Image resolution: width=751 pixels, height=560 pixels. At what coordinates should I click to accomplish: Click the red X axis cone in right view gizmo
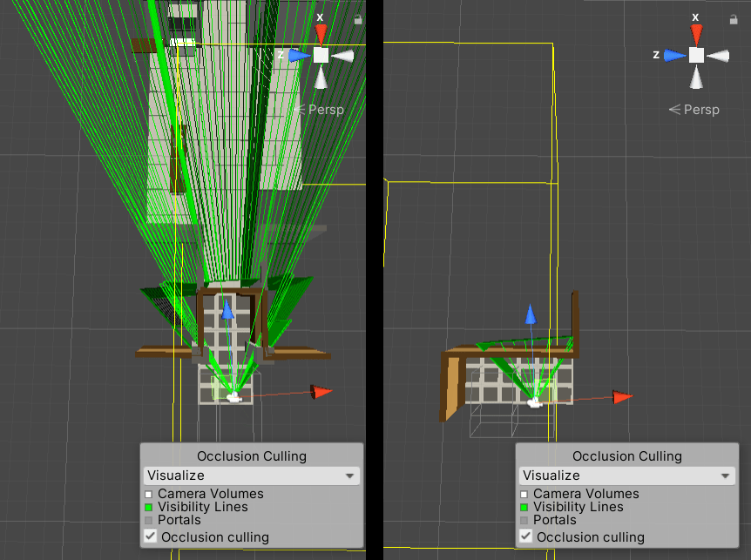[696, 34]
